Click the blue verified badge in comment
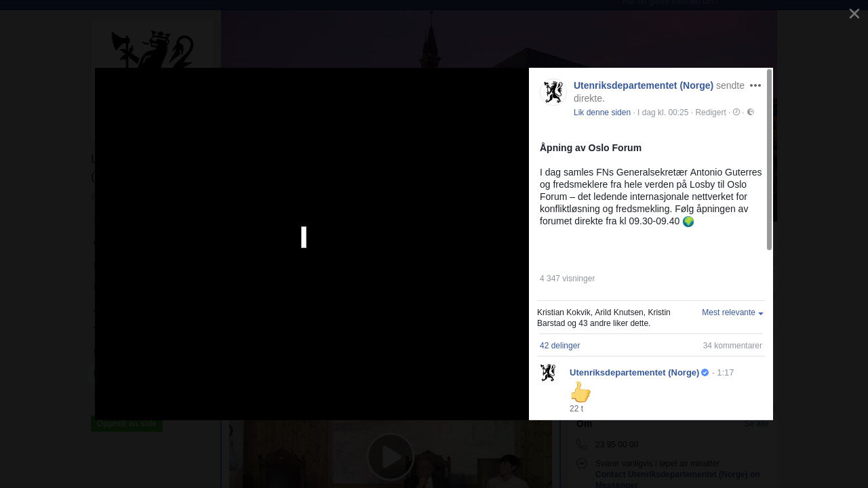Viewport: 868px width, 488px height. (x=705, y=372)
